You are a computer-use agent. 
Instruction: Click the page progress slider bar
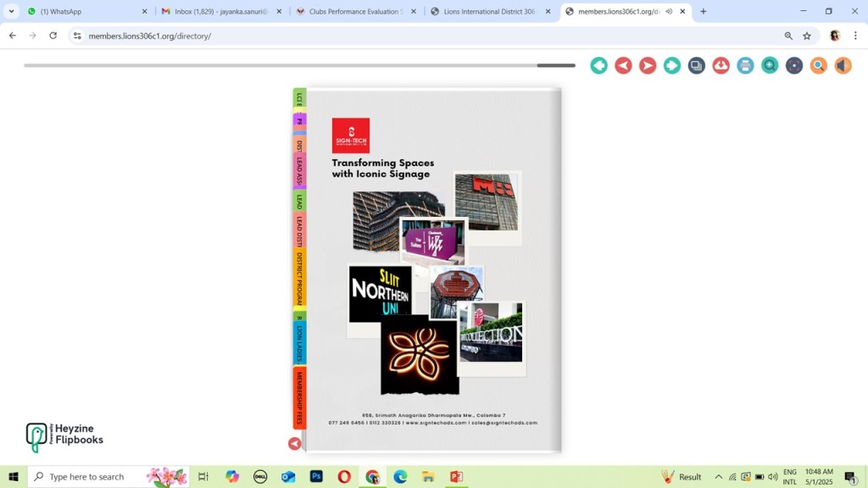pyautogui.click(x=299, y=65)
